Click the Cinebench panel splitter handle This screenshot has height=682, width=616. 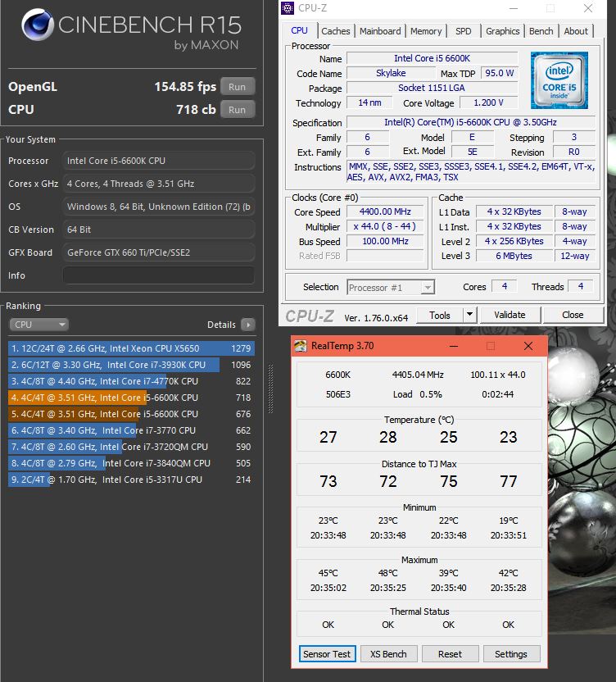pos(271,389)
